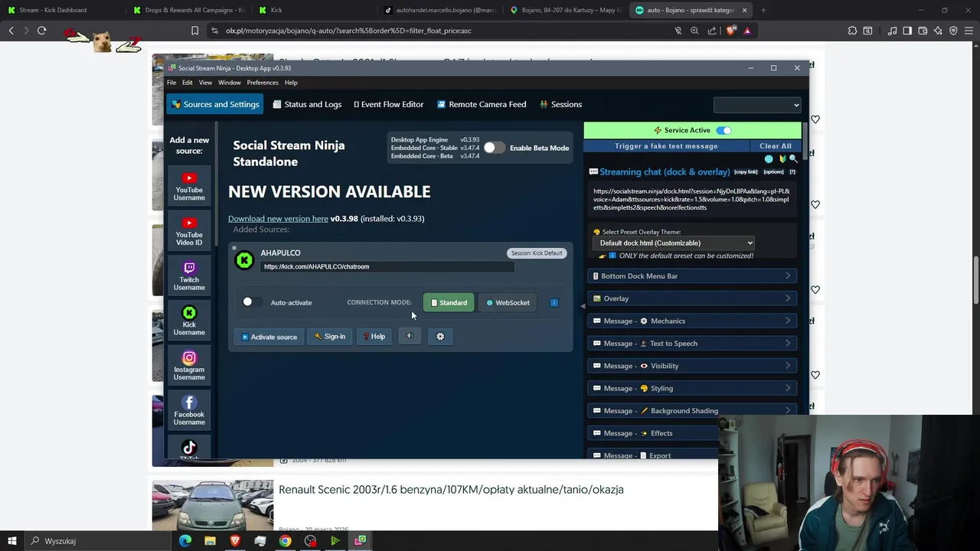980x551 pixels.
Task: Open the Edit menu
Action: pos(187,83)
